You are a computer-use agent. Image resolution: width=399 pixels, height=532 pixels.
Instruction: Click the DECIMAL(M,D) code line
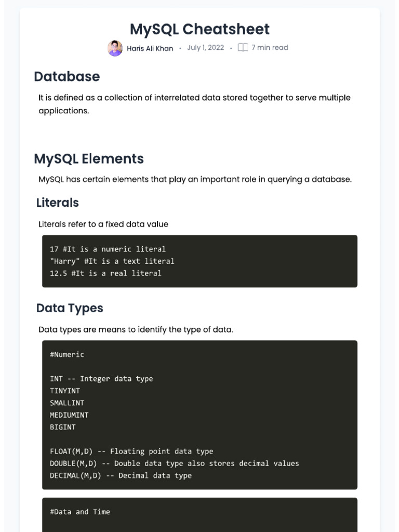tap(121, 475)
